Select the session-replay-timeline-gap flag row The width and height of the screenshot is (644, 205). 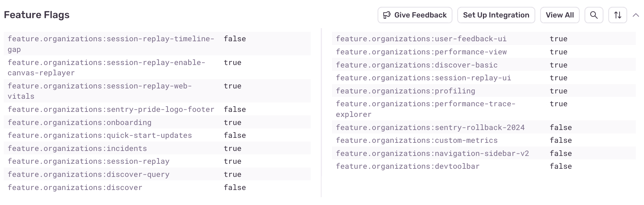[111, 44]
